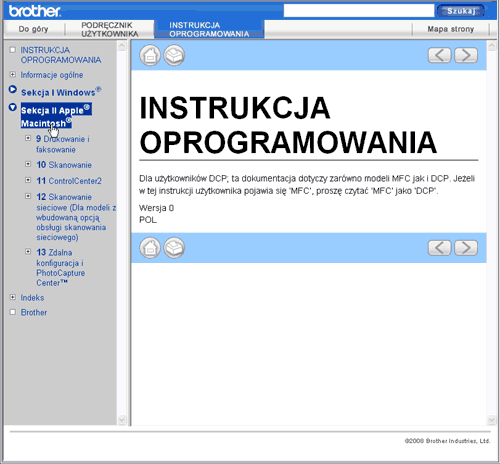The height and width of the screenshot is (464, 500).
Task: Open the 11 ControlCenter2 link
Action: pyautogui.click(x=69, y=181)
